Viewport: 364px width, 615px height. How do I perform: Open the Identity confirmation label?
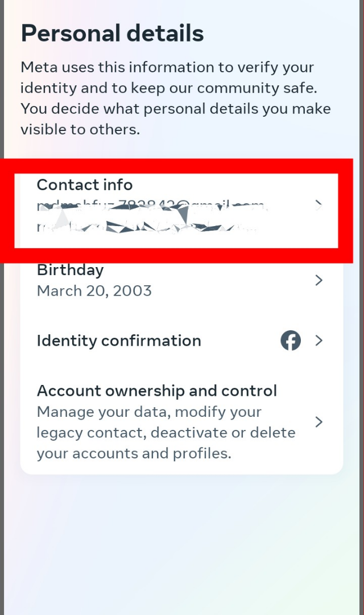pos(119,341)
